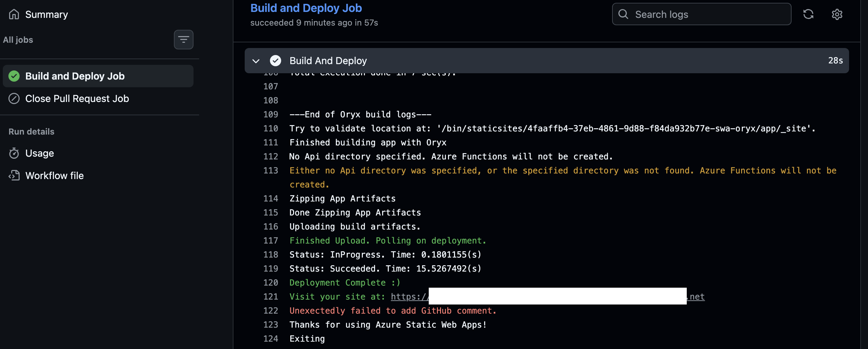868x349 pixels.
Task: Click 'No Api directory specified' log line 112
Action: pos(451,157)
